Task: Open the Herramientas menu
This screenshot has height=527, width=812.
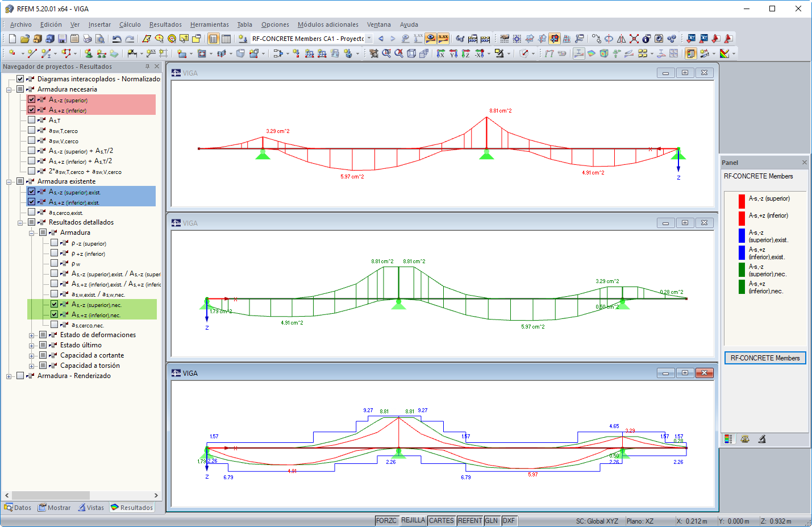Action: (210, 24)
